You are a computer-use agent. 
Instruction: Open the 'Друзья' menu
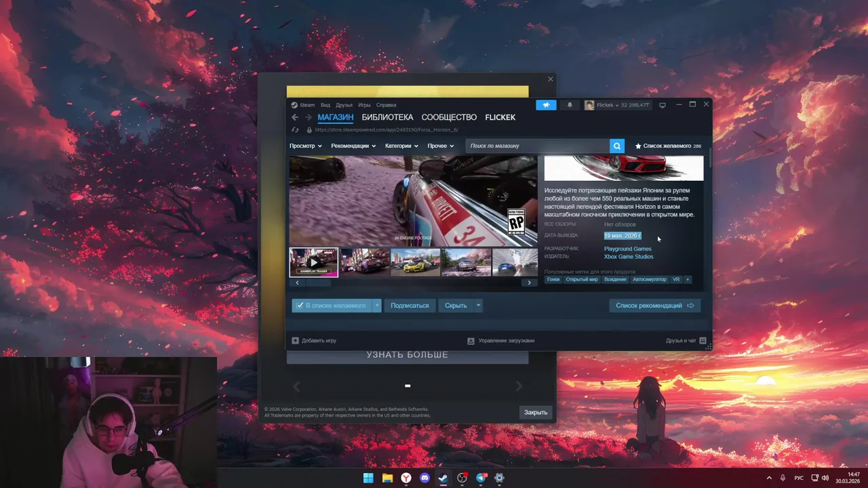(x=344, y=105)
